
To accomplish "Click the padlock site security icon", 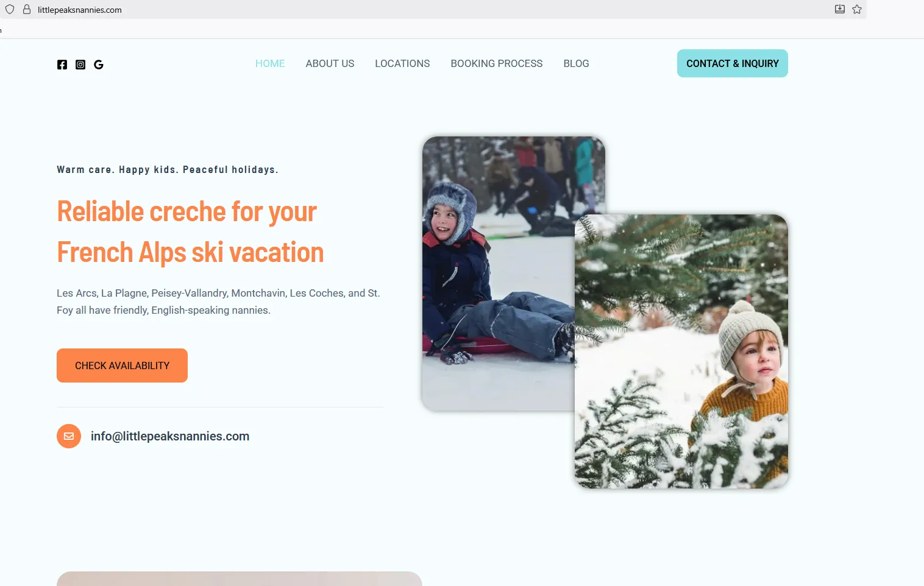I will (x=27, y=9).
